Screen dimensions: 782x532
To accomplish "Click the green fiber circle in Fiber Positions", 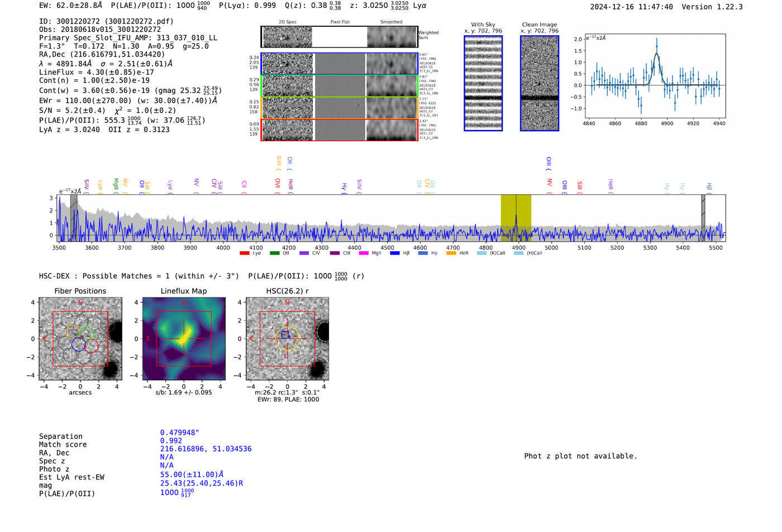I will (86, 334).
